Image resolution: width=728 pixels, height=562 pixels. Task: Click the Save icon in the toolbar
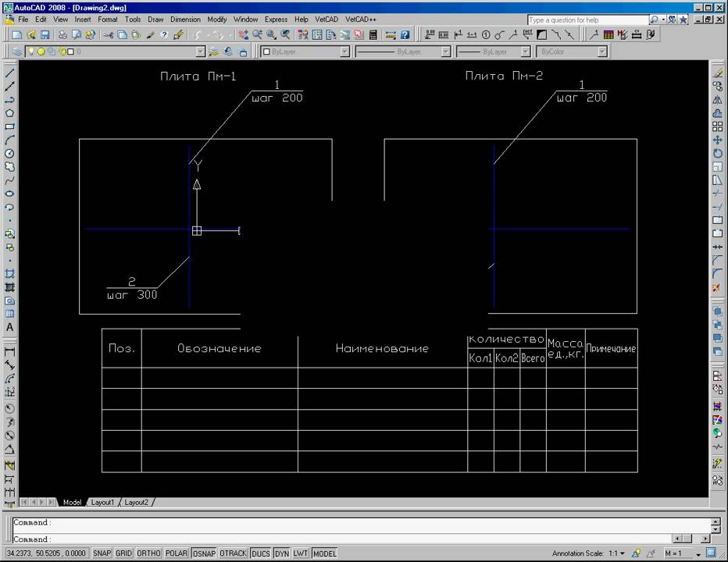pyautogui.click(x=45, y=35)
